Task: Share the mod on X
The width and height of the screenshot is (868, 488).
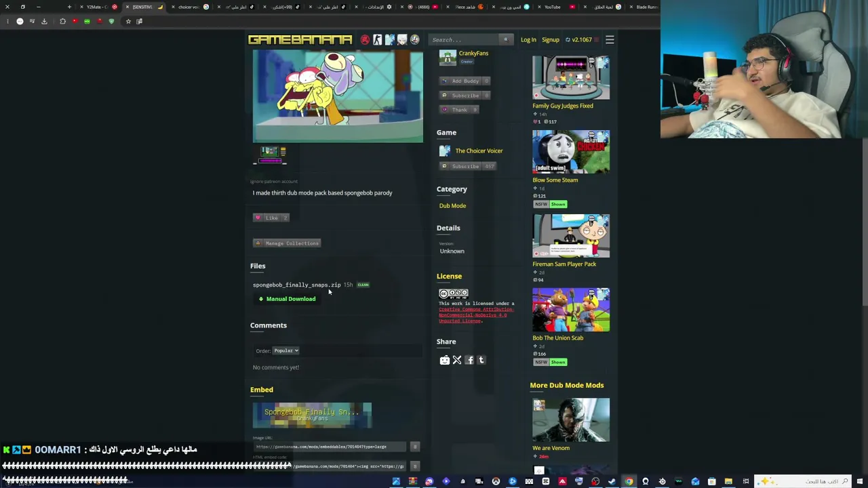Action: click(457, 361)
